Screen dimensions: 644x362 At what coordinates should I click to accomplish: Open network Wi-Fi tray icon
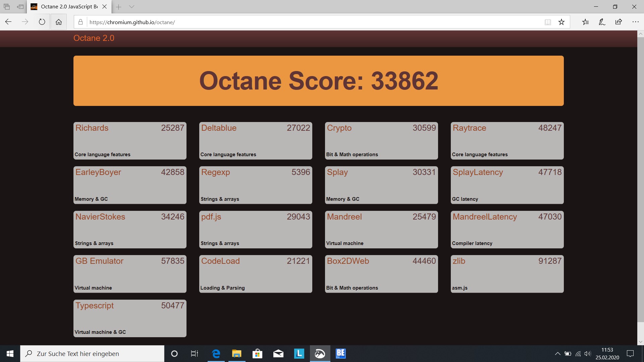[578, 354]
